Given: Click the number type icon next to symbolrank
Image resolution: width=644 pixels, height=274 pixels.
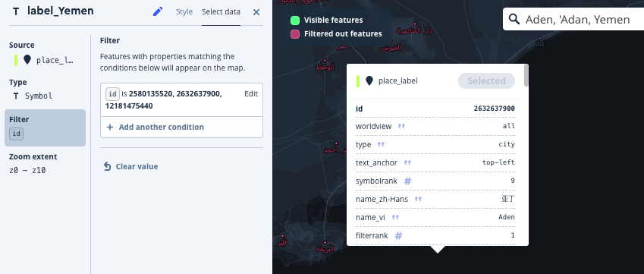Looking at the screenshot, I should pos(407,181).
